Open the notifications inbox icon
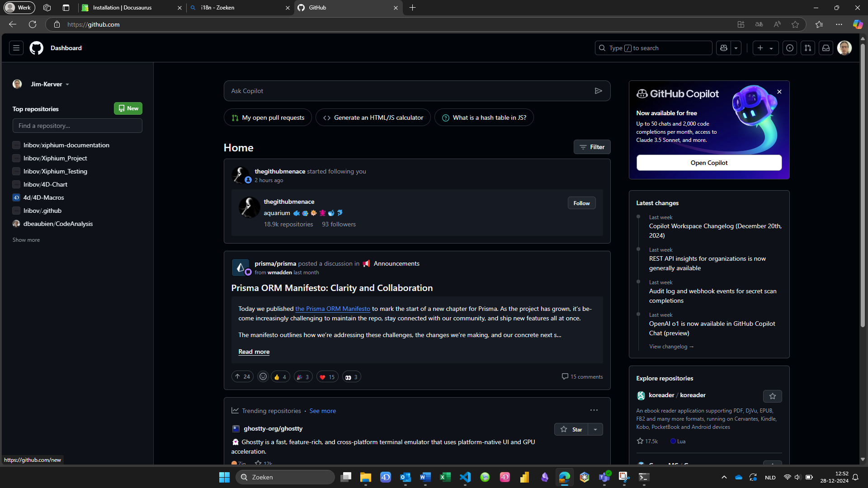This screenshot has width=868, height=488. pos(826,48)
